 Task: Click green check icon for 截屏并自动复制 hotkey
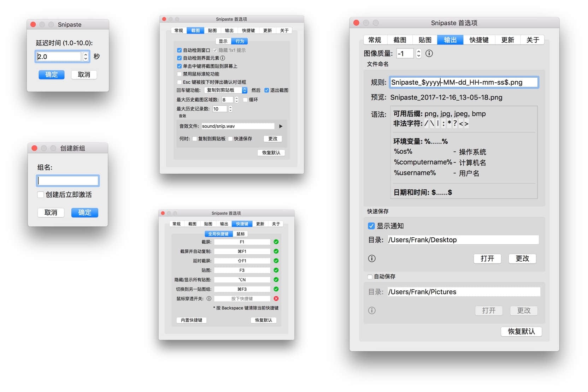pyautogui.click(x=276, y=251)
